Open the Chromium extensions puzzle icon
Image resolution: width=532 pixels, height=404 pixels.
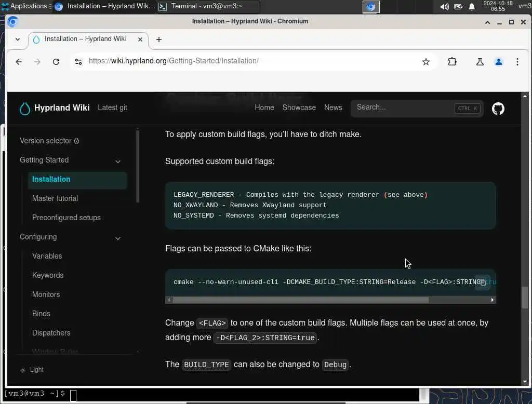pos(452,61)
